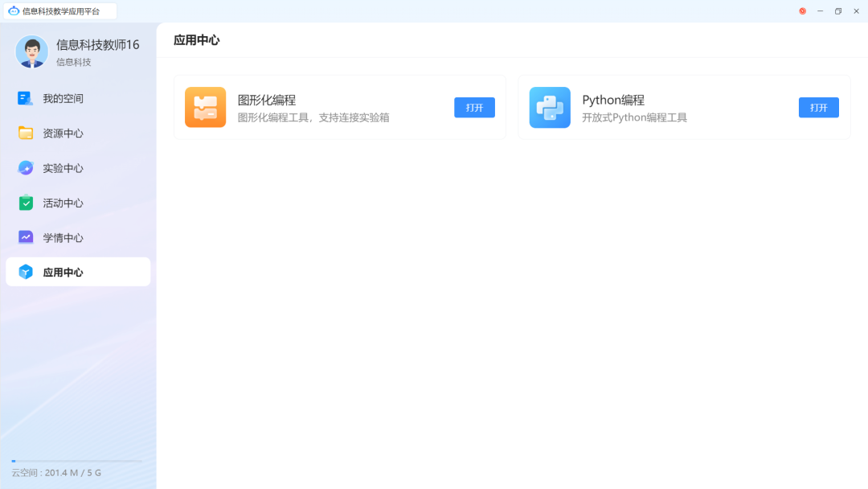Select the 我的空间 sidebar icon

pos(24,98)
